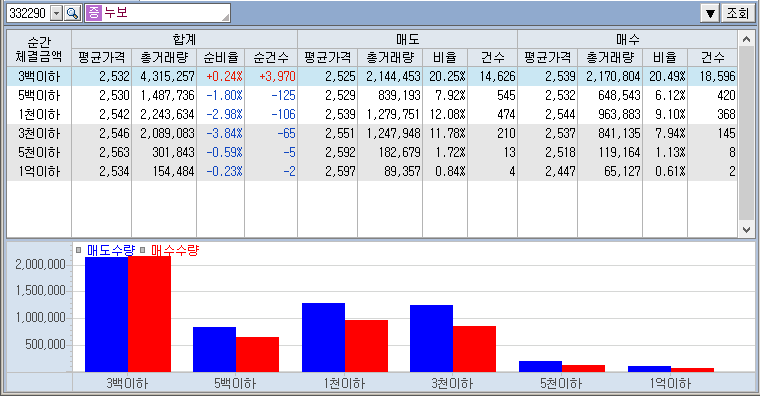
Task: Click the vertical scrollbar thumb in table
Action: pos(746,134)
